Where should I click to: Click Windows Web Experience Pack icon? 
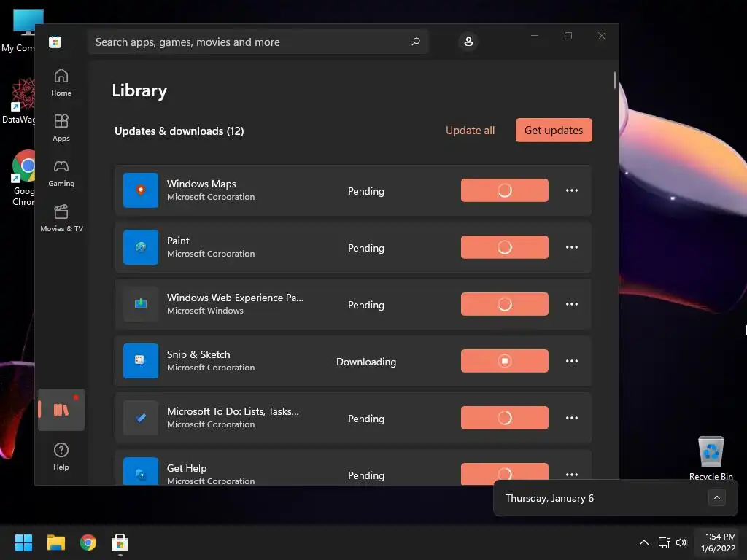tap(141, 304)
